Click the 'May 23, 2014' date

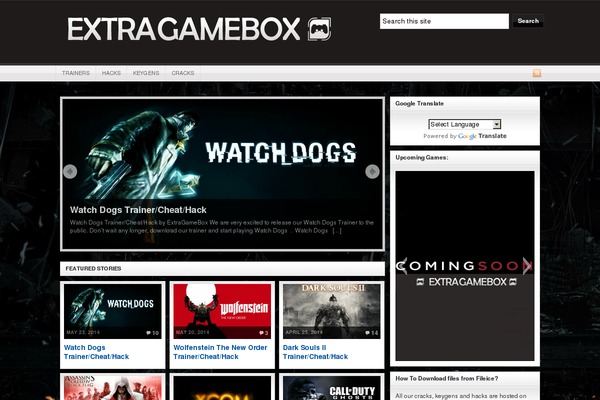83,333
